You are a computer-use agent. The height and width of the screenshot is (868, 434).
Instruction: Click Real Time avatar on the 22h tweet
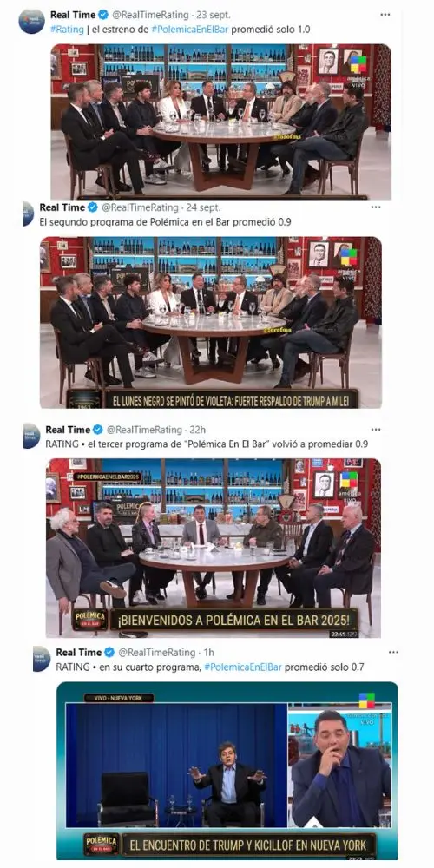pyautogui.click(x=31, y=436)
